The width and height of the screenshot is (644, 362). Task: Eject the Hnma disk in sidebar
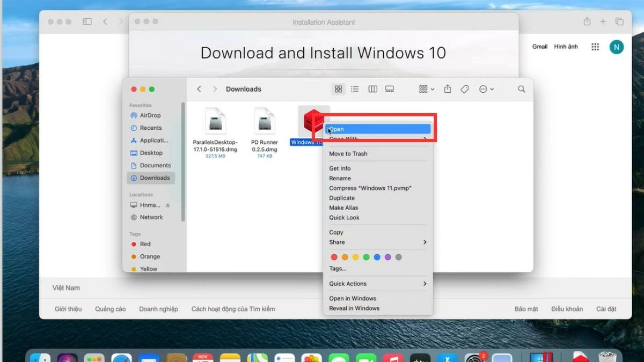(x=167, y=205)
